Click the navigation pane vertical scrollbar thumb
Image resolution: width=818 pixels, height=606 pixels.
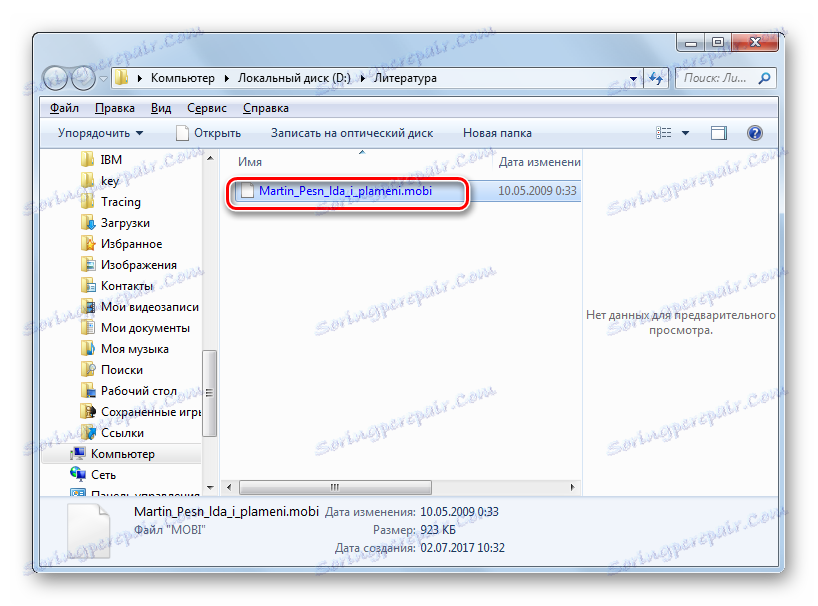[x=210, y=393]
